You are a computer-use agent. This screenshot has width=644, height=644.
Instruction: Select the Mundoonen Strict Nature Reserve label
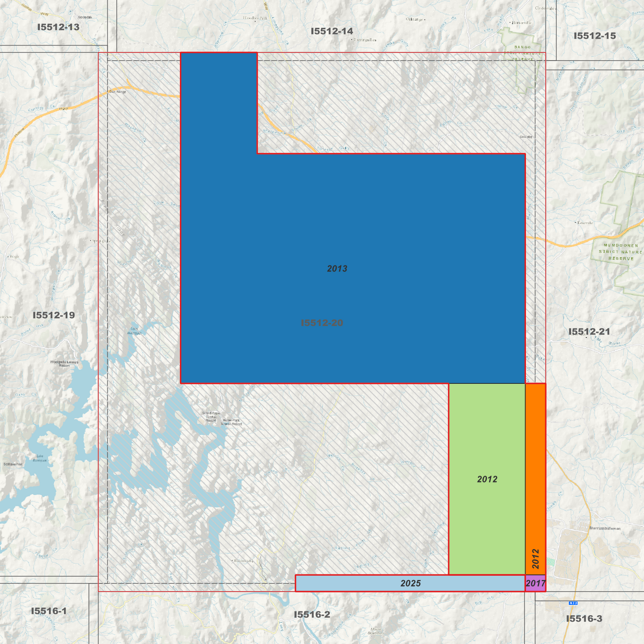pos(621,252)
